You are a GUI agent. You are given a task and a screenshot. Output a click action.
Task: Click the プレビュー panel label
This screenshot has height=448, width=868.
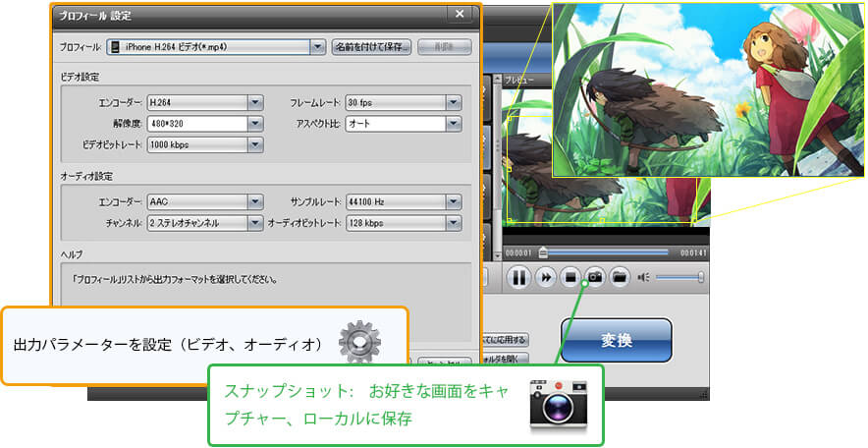pos(519,81)
